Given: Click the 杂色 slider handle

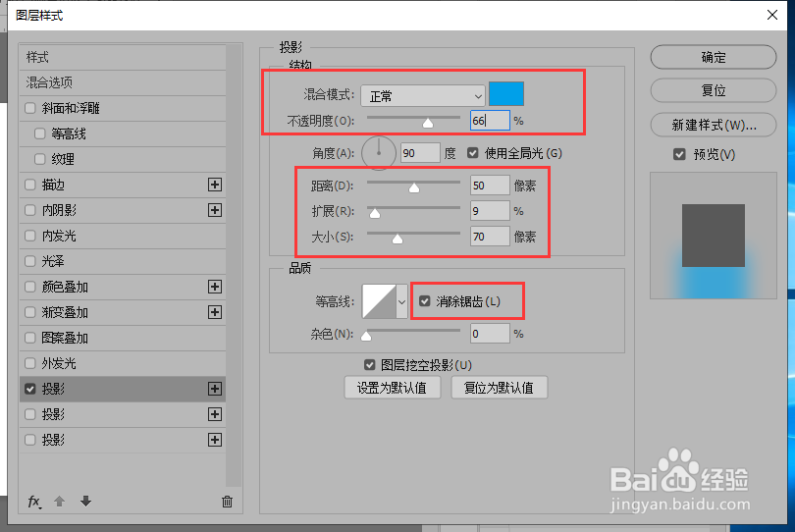Looking at the screenshot, I should 366,336.
